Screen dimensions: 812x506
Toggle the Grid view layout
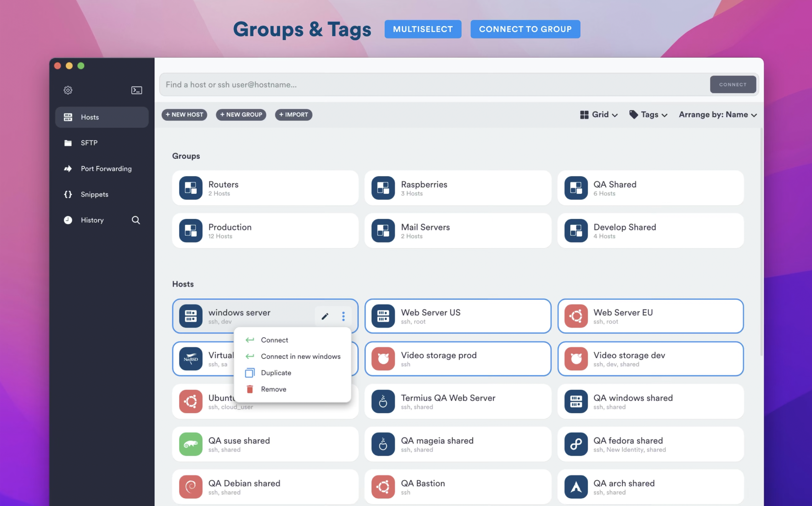coord(599,114)
